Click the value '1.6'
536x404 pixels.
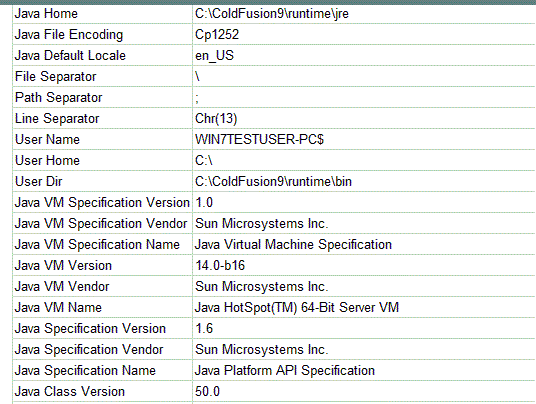click(204, 328)
